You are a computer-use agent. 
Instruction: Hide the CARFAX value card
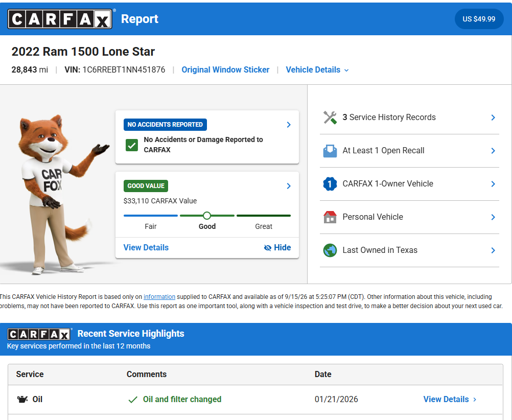(x=277, y=248)
